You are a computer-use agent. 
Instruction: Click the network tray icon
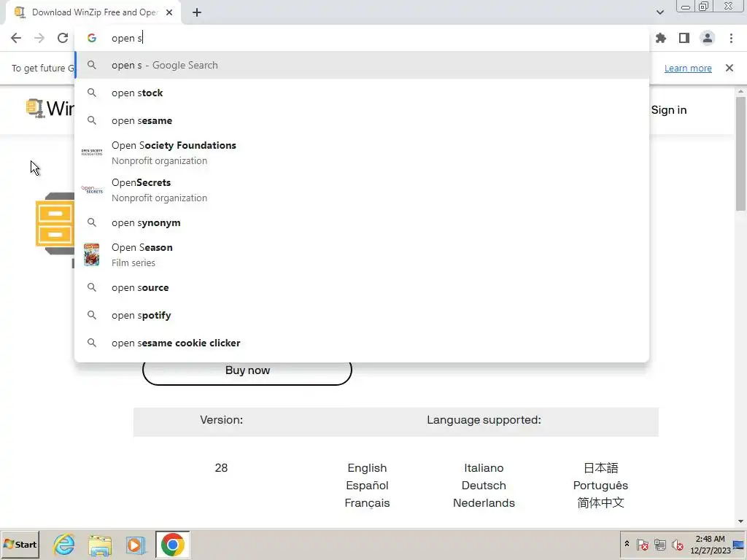click(x=659, y=544)
